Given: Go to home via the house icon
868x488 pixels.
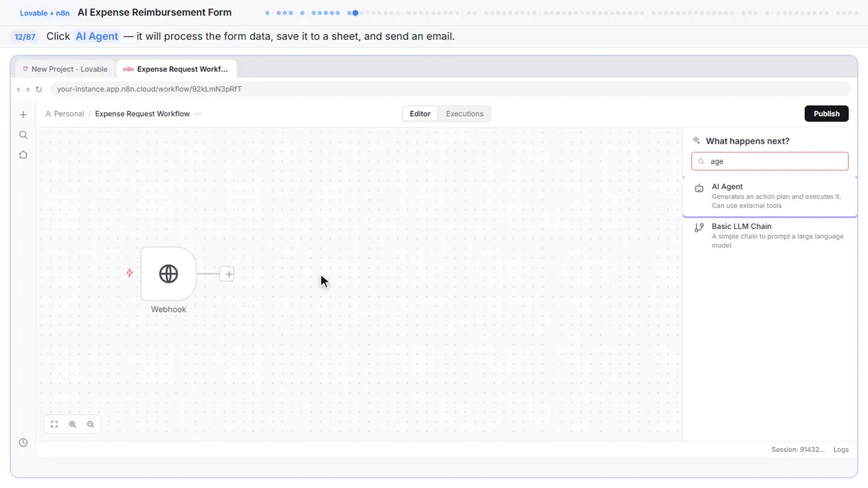Looking at the screenshot, I should (23, 155).
